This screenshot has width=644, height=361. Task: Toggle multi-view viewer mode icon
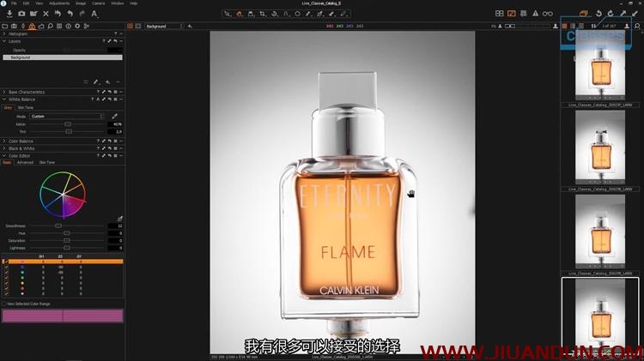(130, 27)
